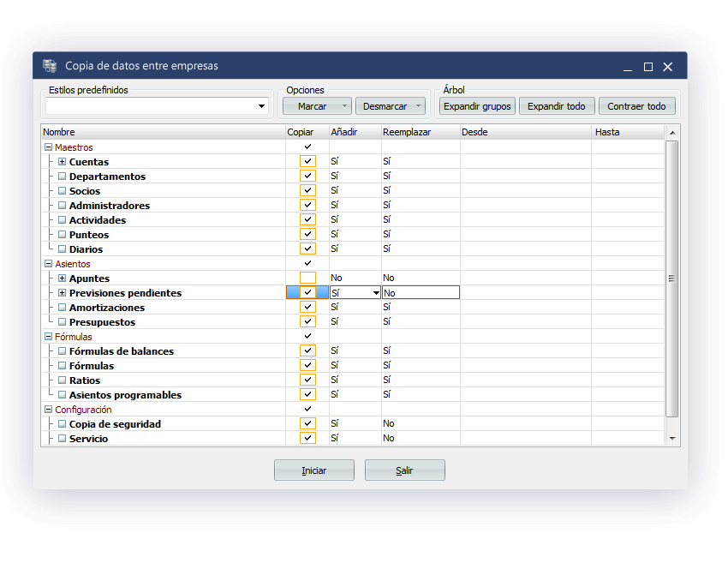Expand the Apuntes tree node
The height and width of the screenshot is (569, 728).
point(62,279)
